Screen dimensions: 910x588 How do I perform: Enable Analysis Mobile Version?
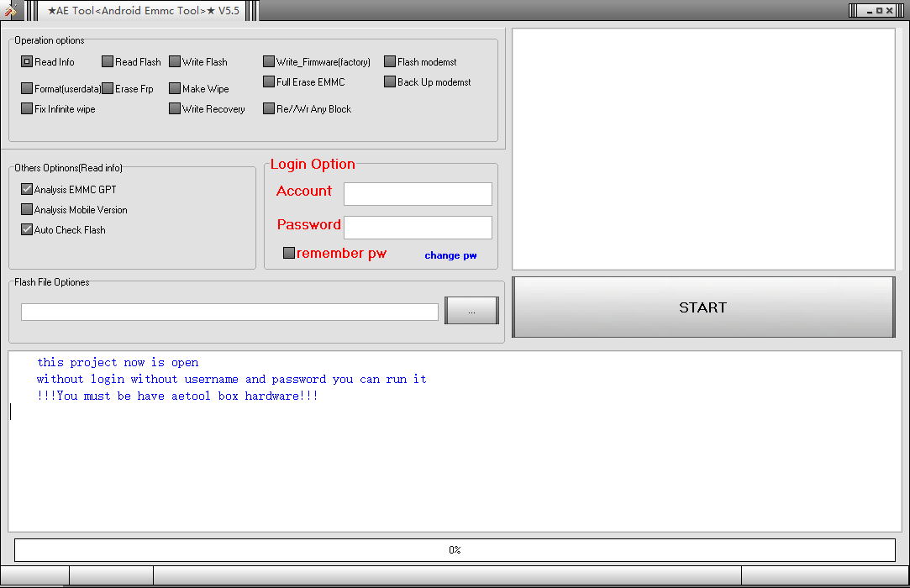(27, 209)
